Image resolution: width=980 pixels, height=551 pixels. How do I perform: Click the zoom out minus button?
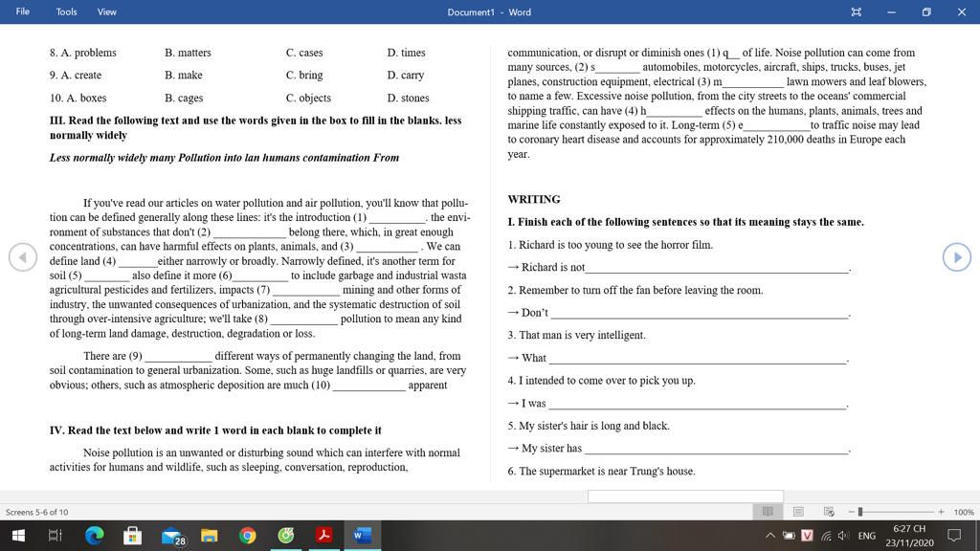(851, 512)
